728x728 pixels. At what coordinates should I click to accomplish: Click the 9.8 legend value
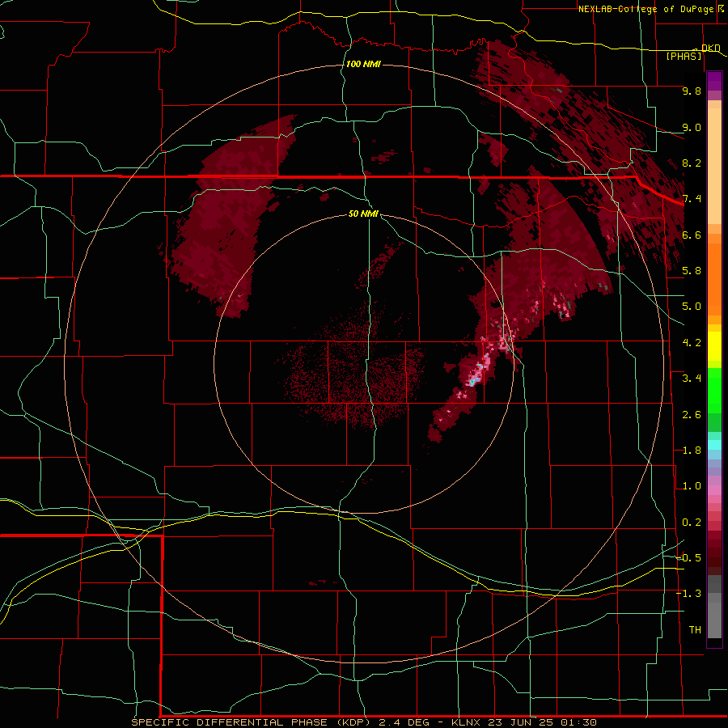tap(692, 91)
